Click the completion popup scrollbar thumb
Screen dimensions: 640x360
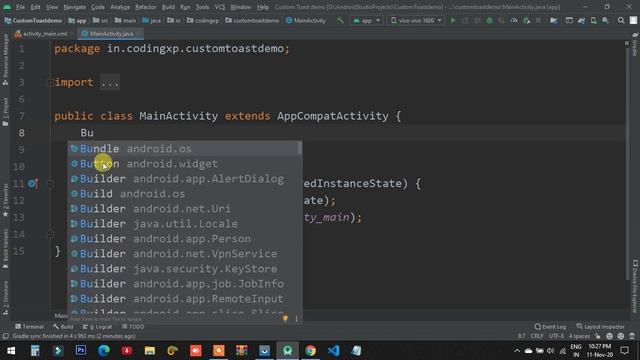pos(300,148)
